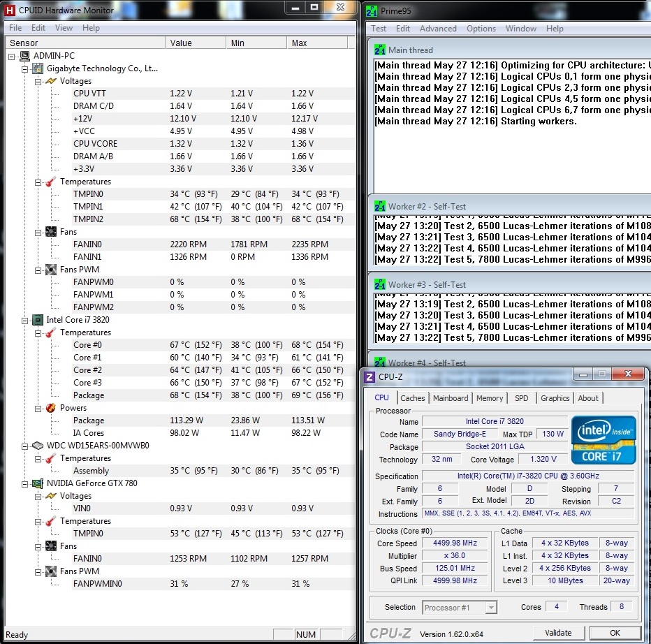The image size is (651, 644).
Task: Click the HWMonitor window resize grip
Action: (351, 636)
